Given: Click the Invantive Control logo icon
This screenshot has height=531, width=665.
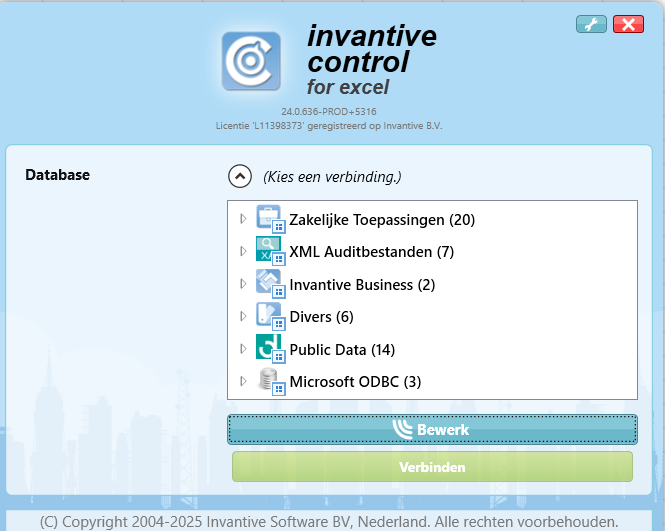Looking at the screenshot, I should (x=251, y=61).
